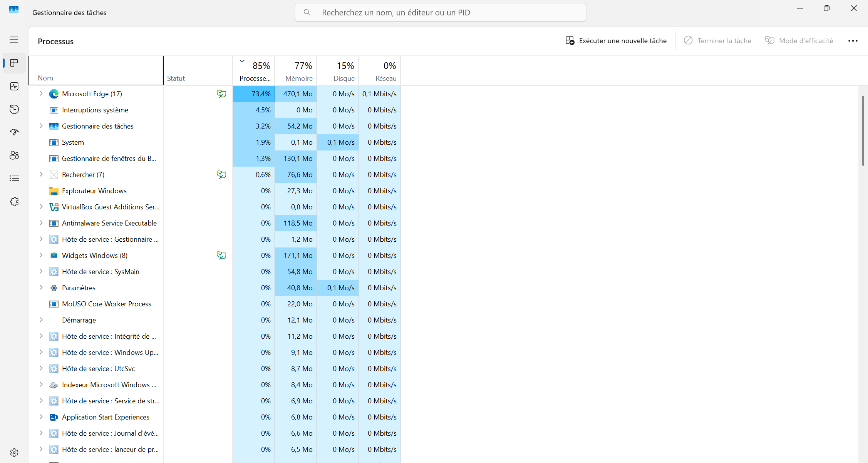Click the 171,1 Mo memory cell
The width and height of the screenshot is (868, 463).
[x=296, y=256]
